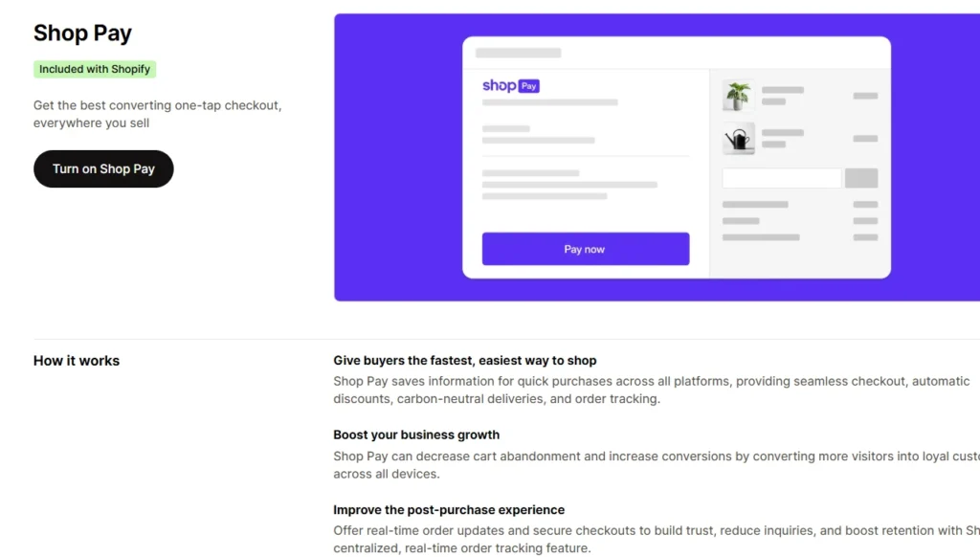980x557 pixels.
Task: Click the Shop Pay page heading
Action: point(82,33)
